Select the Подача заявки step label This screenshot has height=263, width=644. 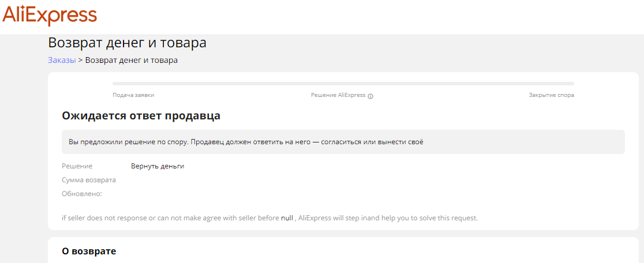[133, 95]
